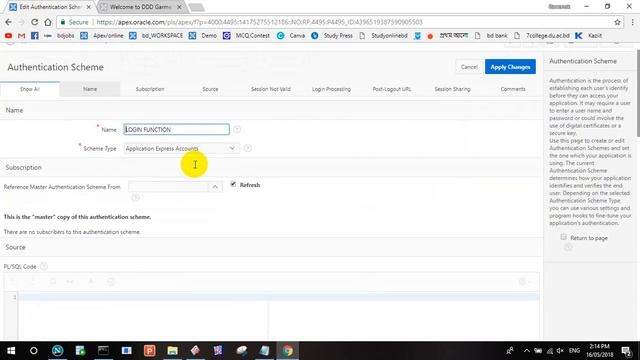Show hidden system tray icons
Screen dimensions: 640x360
point(527,351)
